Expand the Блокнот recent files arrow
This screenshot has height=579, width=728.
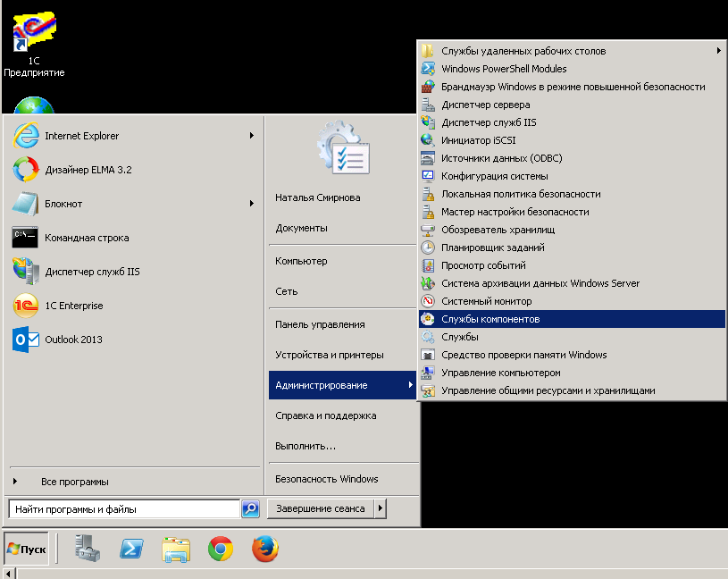(252, 204)
